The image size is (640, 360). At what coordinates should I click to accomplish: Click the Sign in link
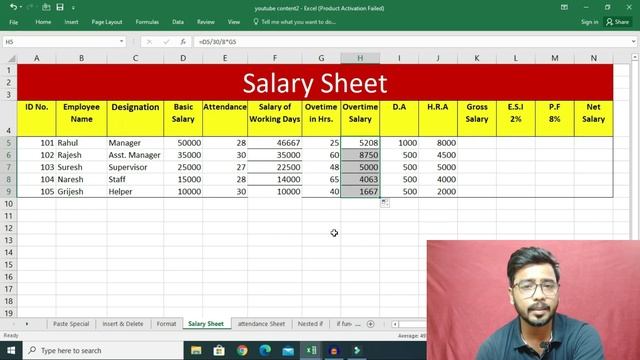(x=589, y=22)
